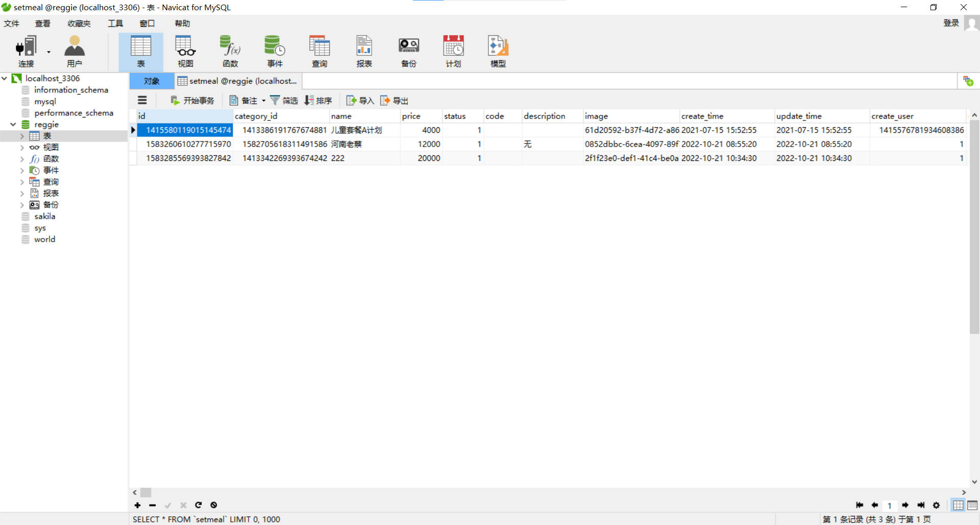
Task: Expand the 函数 tree node
Action: 22,159
